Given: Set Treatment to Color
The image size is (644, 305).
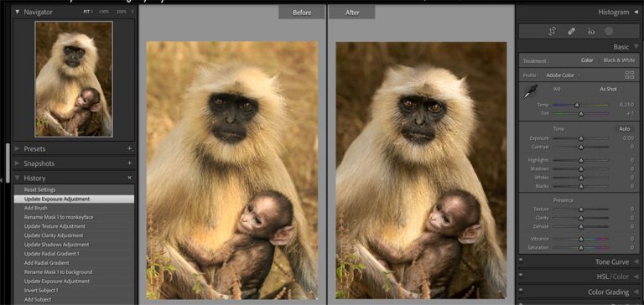Looking at the screenshot, I should point(587,60).
